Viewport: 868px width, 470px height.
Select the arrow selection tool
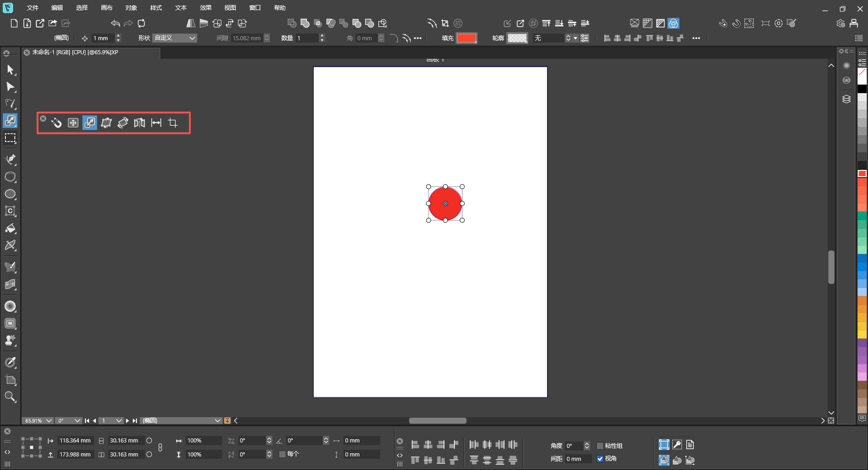pyautogui.click(x=10, y=70)
